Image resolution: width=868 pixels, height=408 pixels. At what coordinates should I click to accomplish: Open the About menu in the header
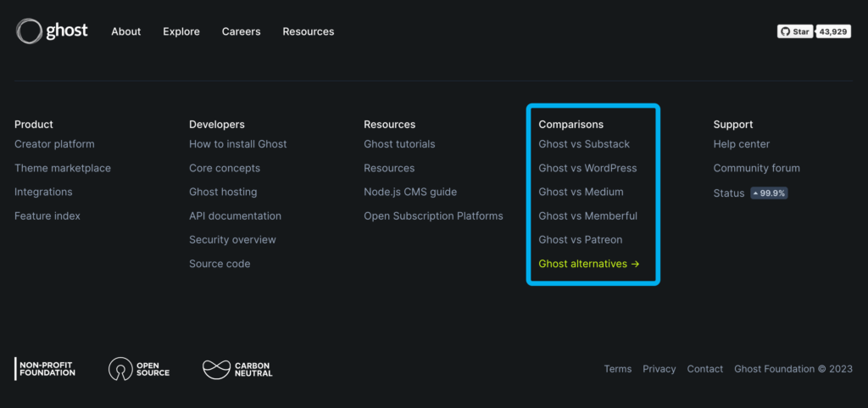126,31
